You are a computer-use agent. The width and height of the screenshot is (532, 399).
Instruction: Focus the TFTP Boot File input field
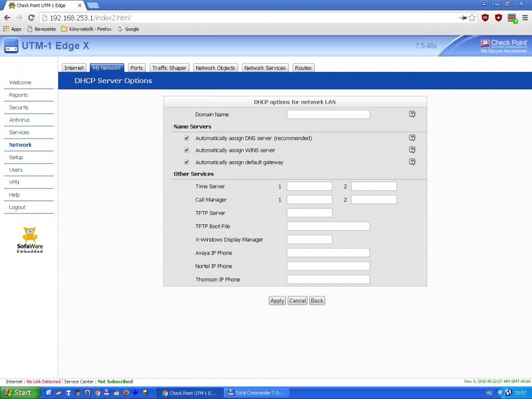tap(328, 226)
